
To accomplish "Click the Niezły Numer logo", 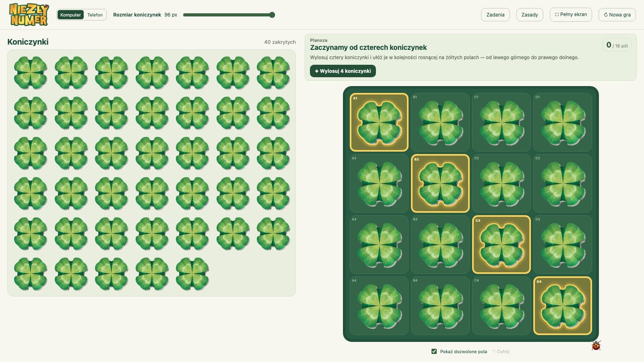I will (x=29, y=15).
